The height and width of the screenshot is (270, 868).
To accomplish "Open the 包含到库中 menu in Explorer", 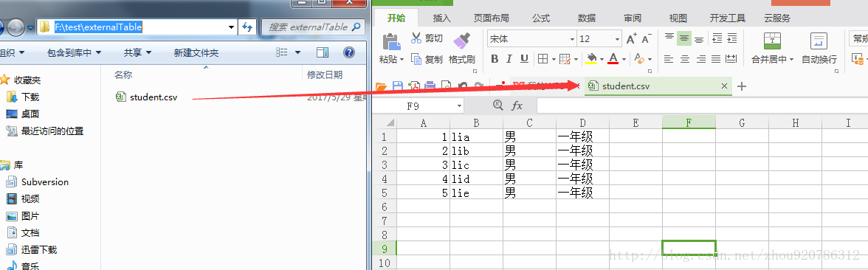I will [x=74, y=53].
